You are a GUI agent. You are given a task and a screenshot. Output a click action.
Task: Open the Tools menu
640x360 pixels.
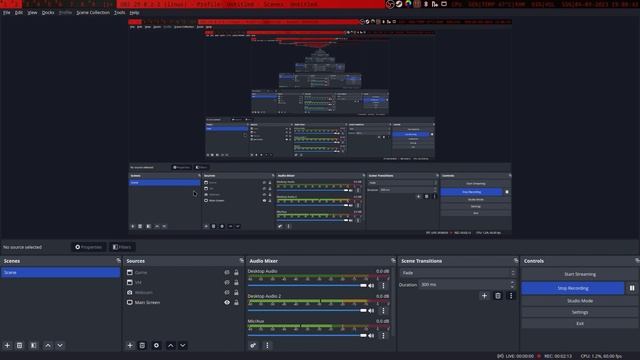point(119,13)
